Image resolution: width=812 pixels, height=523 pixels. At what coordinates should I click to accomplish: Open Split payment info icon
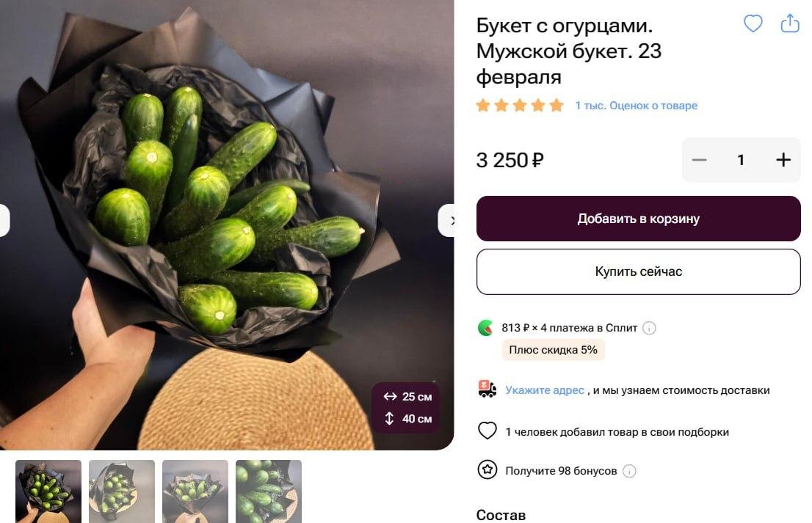point(649,328)
